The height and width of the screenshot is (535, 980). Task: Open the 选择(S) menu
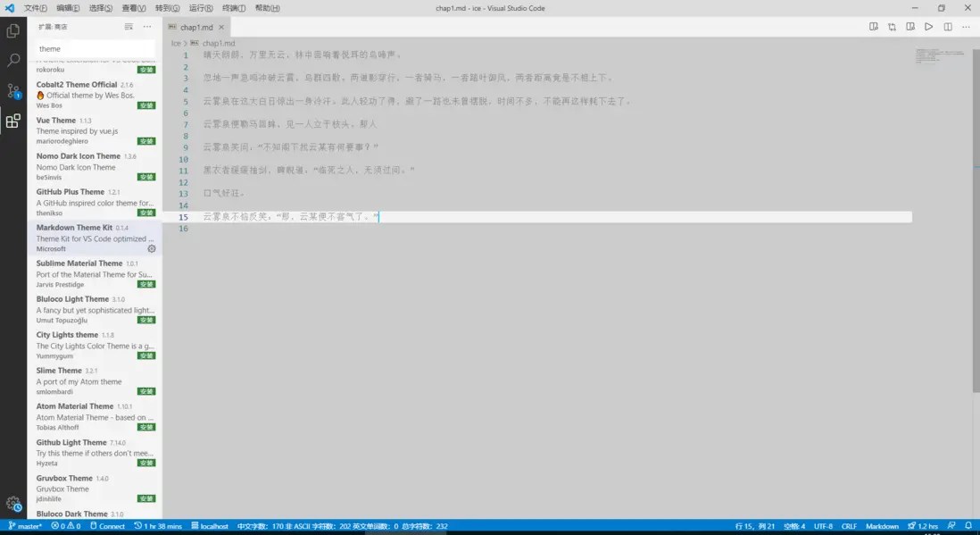(x=101, y=8)
